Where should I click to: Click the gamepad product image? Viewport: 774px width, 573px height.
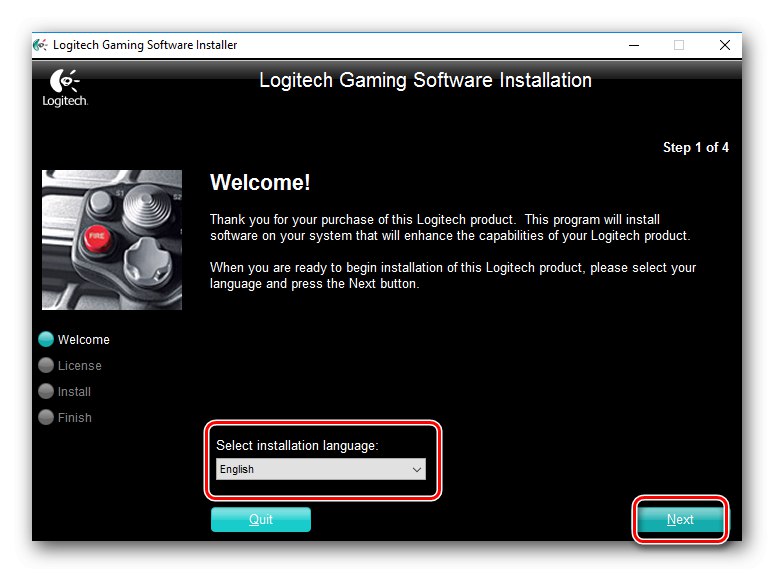click(112, 240)
